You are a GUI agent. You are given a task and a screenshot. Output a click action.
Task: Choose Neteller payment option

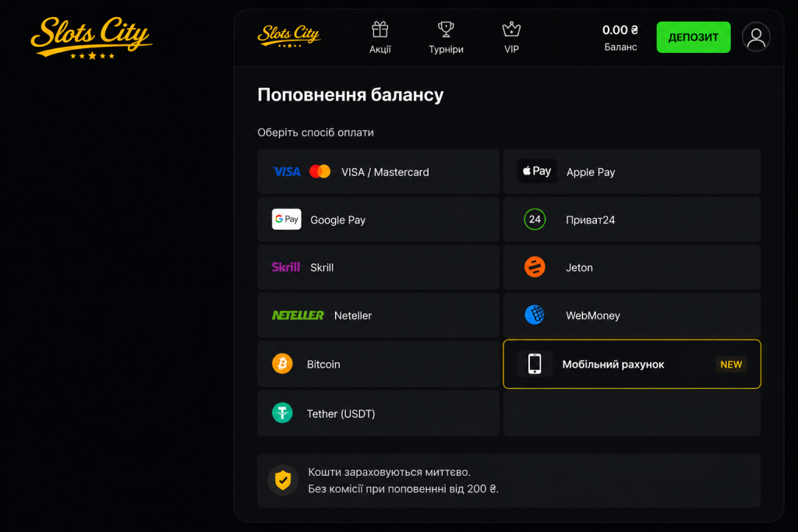pos(378,315)
